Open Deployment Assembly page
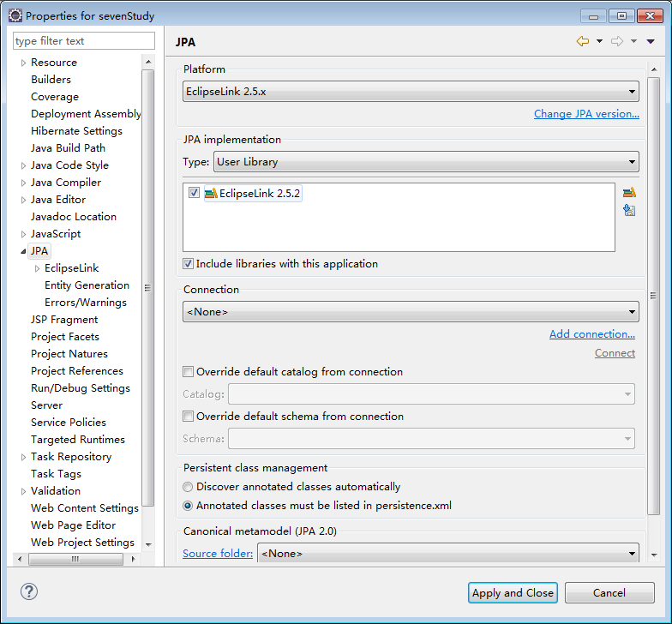The image size is (672, 624). pos(86,113)
